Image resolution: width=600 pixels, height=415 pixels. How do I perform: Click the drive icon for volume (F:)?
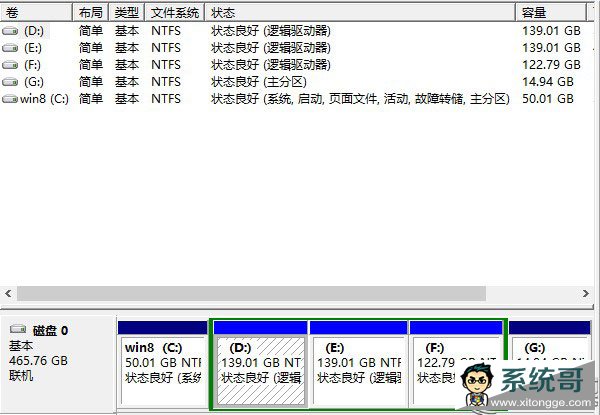pos(10,65)
